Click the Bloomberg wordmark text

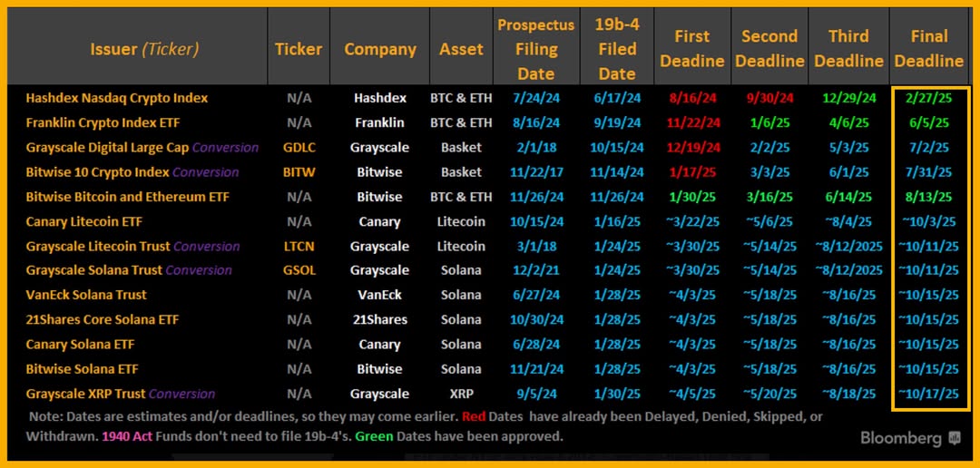[900, 438]
